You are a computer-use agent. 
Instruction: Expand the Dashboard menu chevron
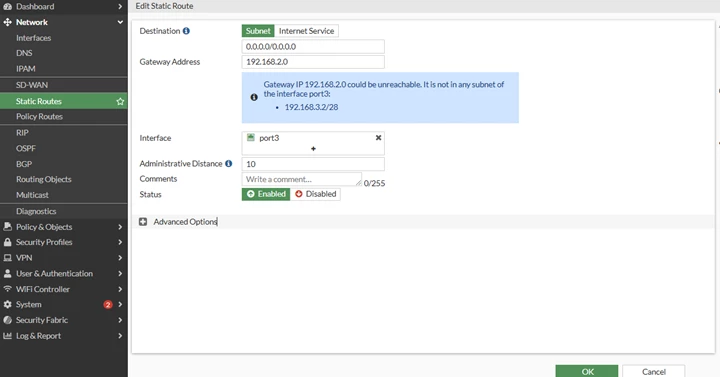(120, 6)
